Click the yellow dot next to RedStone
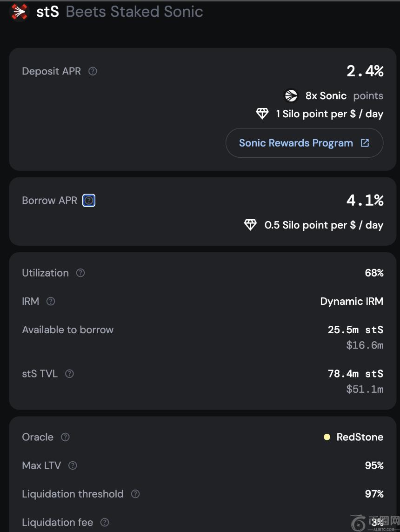 pos(327,437)
